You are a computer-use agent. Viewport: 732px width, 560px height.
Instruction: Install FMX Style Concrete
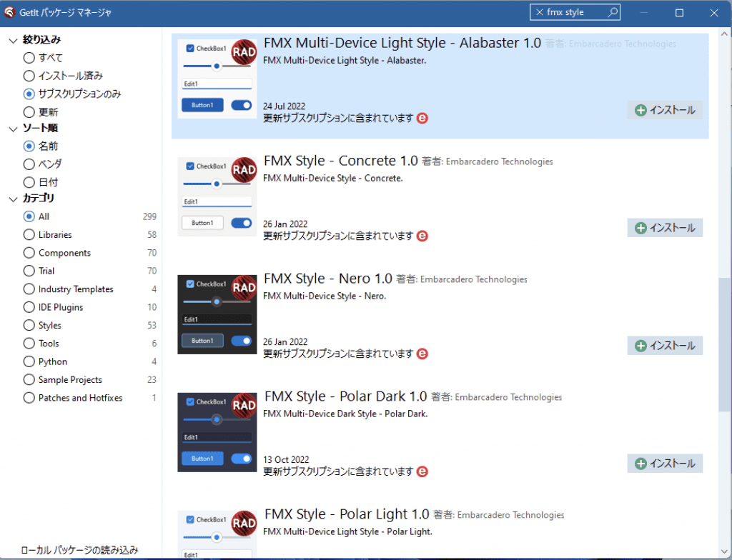(665, 228)
